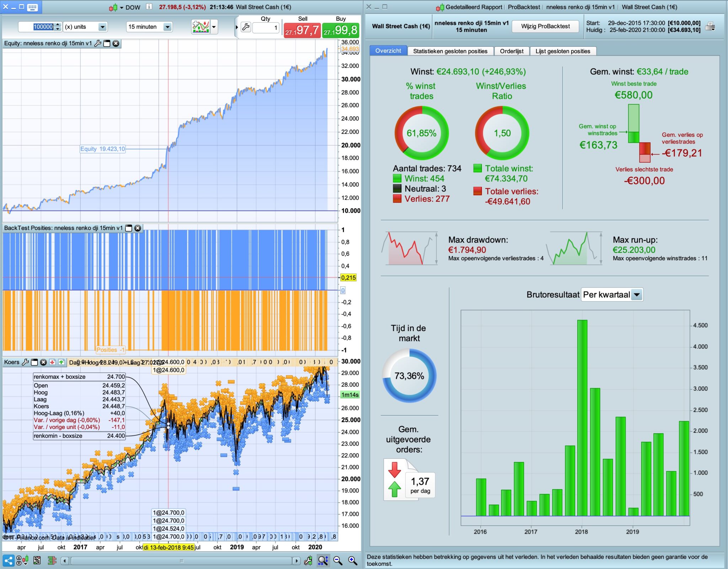This screenshot has width=728, height=569.
Task: Toggle green up-arrow markers on Koers panel
Action: pos(61,362)
